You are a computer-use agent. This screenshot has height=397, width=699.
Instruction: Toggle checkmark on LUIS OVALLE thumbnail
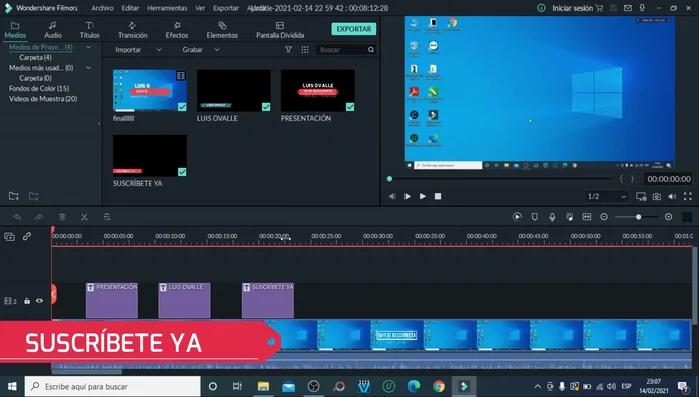point(266,107)
